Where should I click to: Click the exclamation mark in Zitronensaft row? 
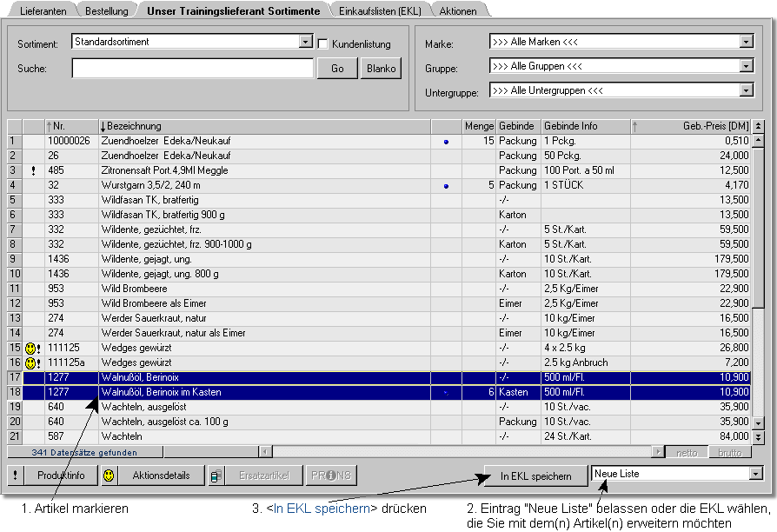33,170
